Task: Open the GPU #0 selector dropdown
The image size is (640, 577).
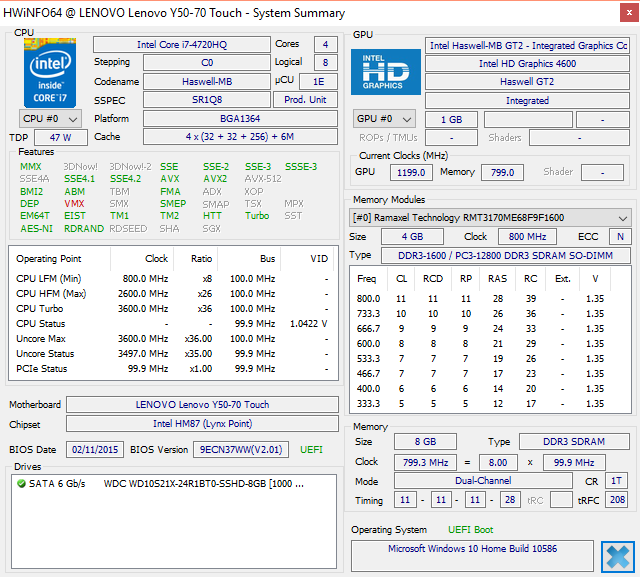Action: click(x=384, y=119)
